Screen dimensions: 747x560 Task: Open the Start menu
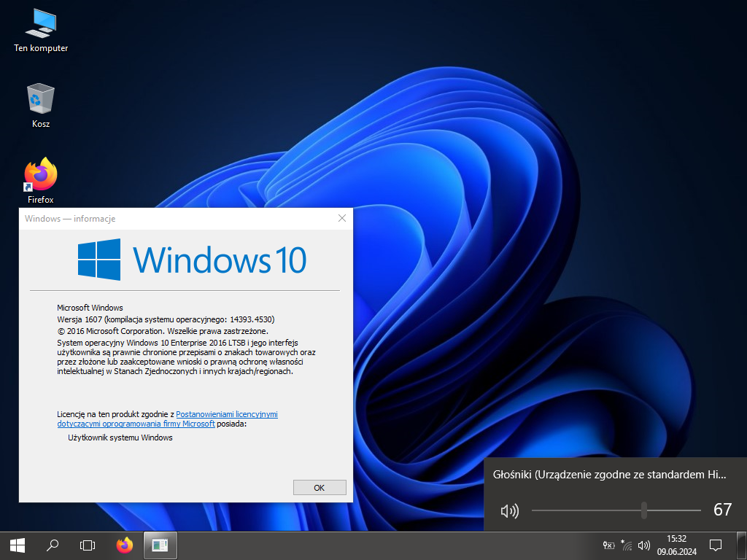point(18,545)
